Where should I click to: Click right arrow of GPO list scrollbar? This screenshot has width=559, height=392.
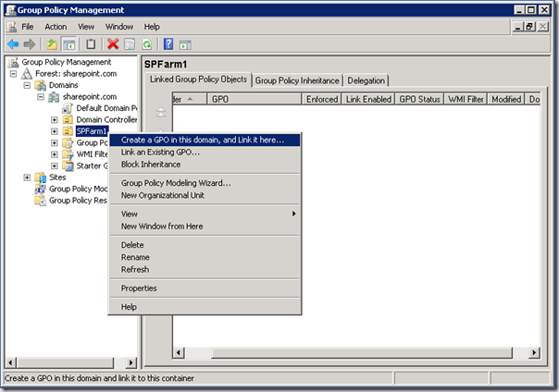(534, 353)
